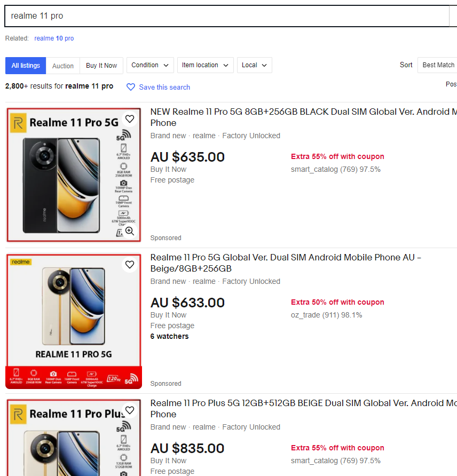Click Sponsored label under the $635 listing
The width and height of the screenshot is (457, 476).
tap(166, 238)
